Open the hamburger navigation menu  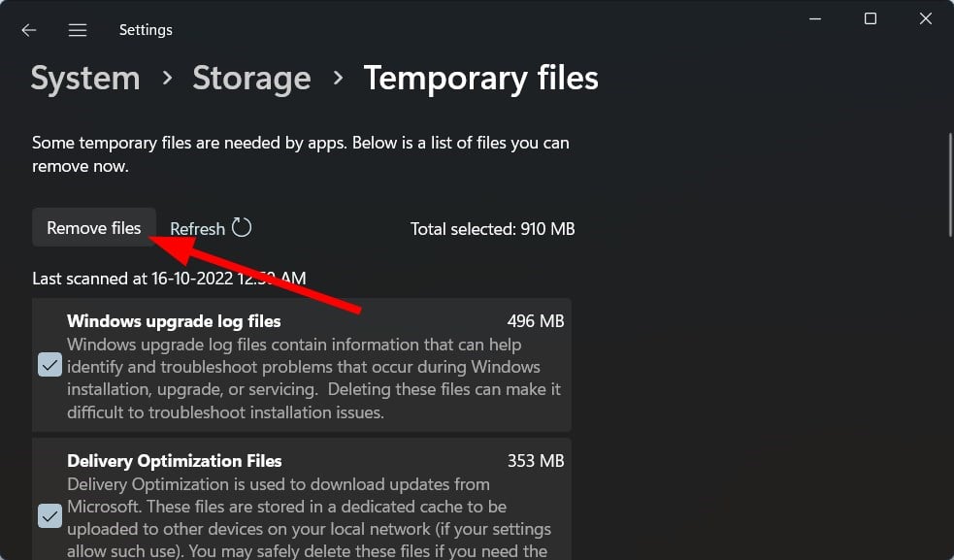78,30
